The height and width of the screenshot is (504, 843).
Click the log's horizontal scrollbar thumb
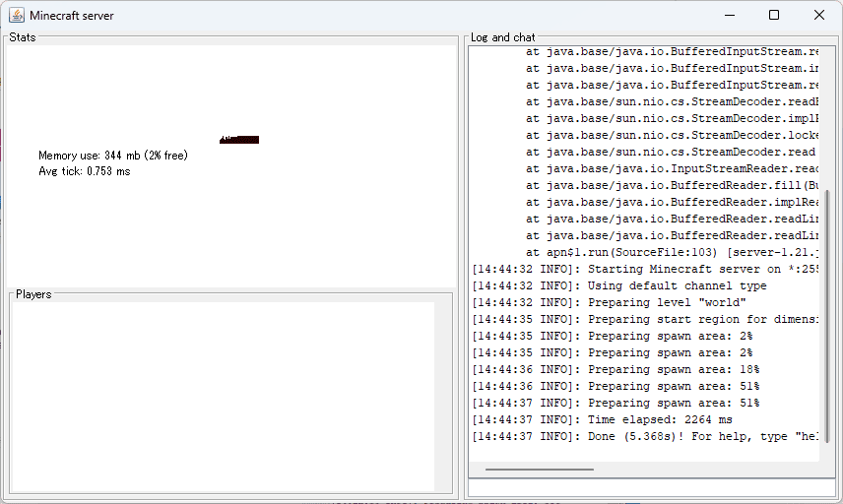(540, 470)
